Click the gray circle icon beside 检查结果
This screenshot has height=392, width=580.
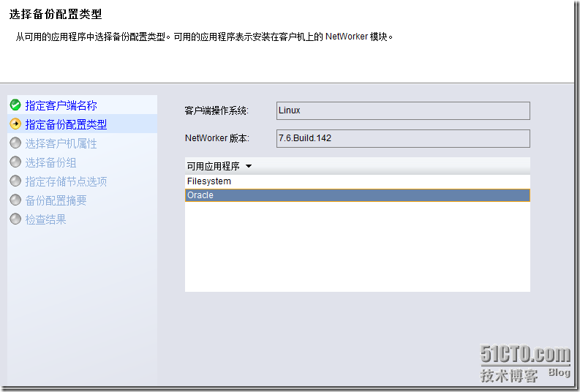pyautogui.click(x=15, y=219)
